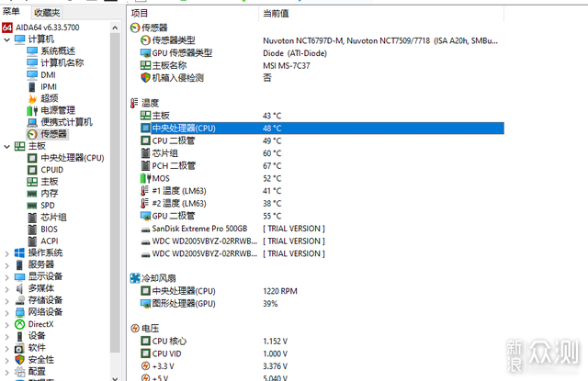Select the CPU VID 1.000 V row
This screenshot has height=381, width=588.
322,353
